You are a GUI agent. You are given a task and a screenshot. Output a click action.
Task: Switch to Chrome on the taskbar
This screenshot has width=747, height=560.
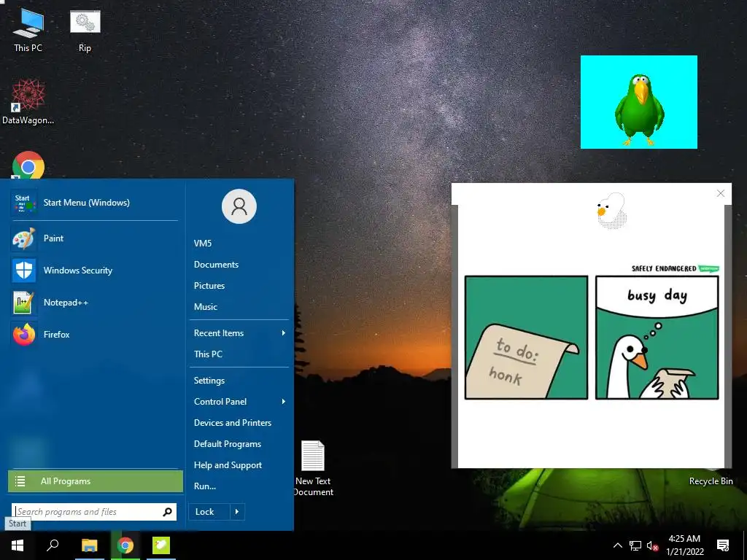coord(125,545)
